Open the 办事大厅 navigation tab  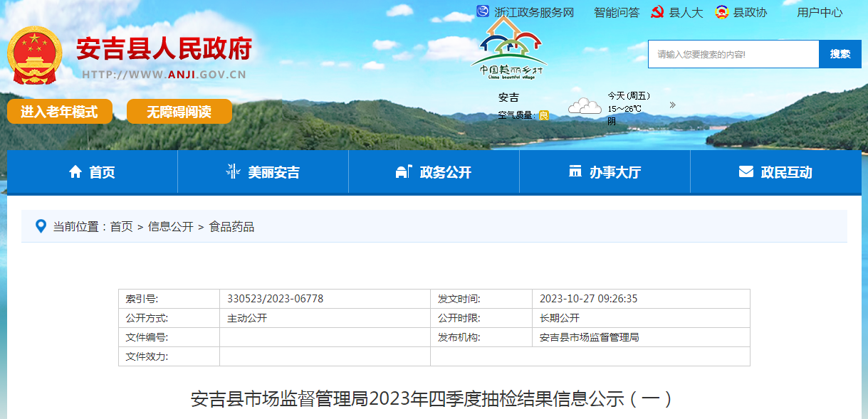(605, 172)
